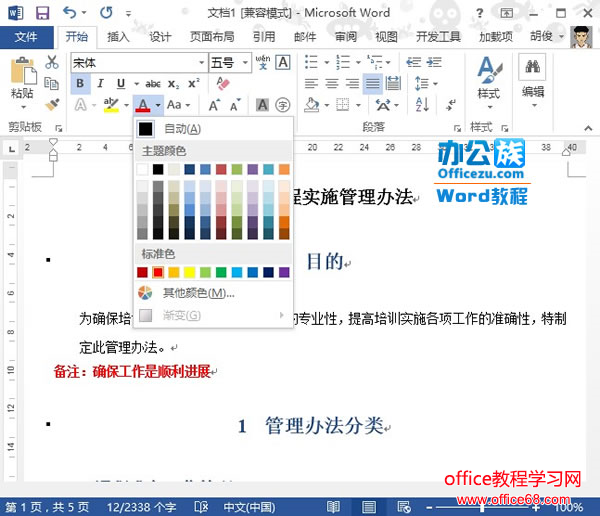
Task: Toggle Underline formatting
Action: (121, 83)
